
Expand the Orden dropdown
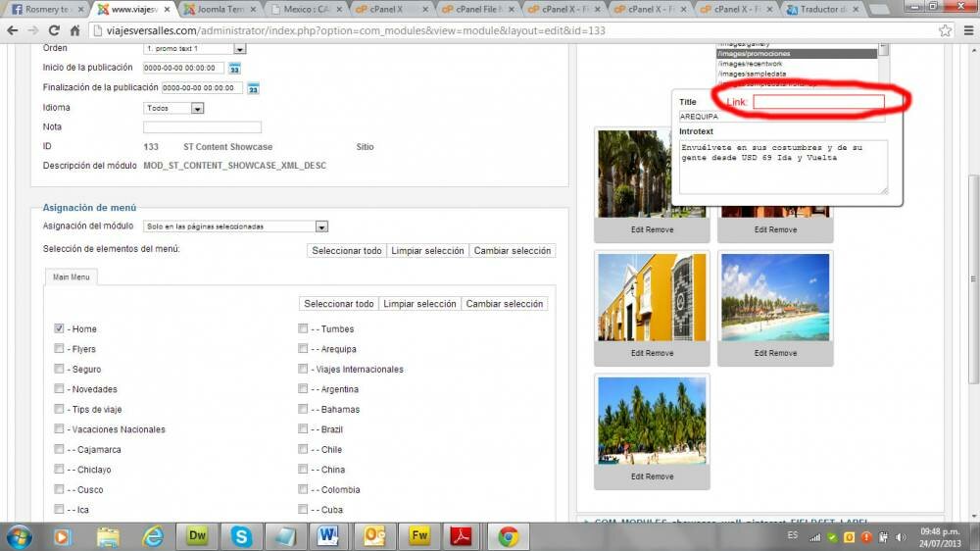pos(239,49)
